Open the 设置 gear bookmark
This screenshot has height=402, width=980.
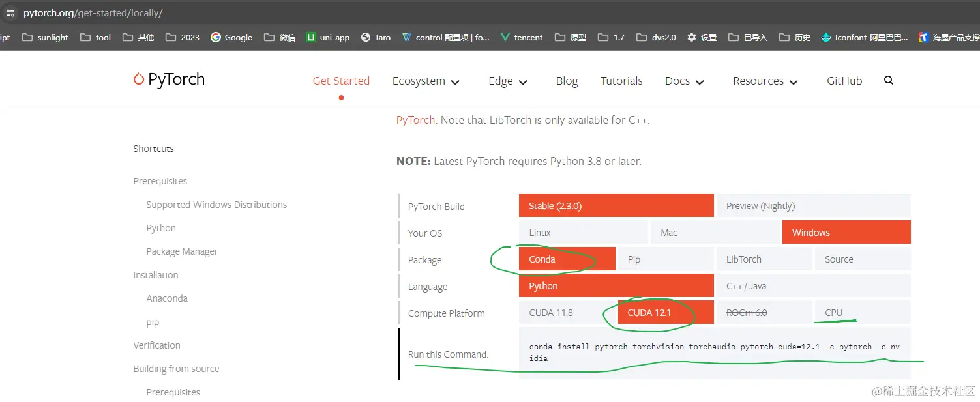(702, 37)
